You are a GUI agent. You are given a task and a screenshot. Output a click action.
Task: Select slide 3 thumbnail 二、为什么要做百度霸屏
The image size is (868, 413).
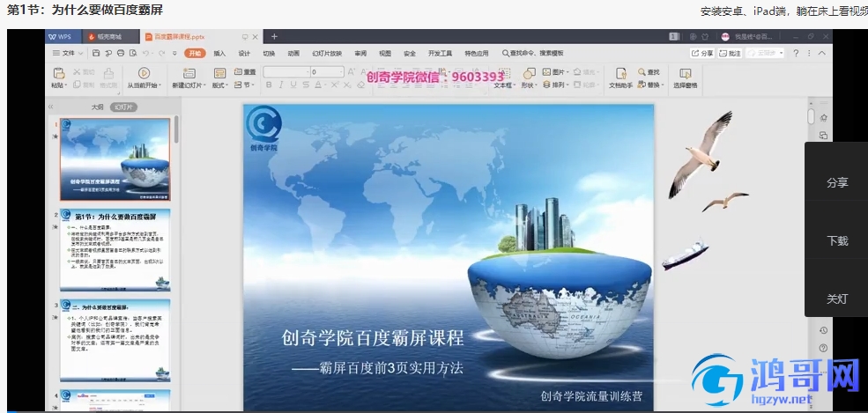pos(115,340)
